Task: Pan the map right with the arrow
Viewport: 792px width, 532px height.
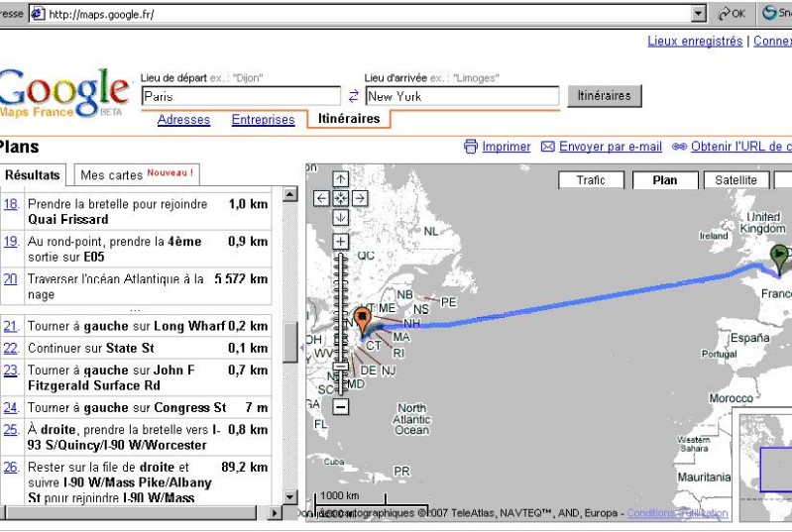Action: [360, 198]
